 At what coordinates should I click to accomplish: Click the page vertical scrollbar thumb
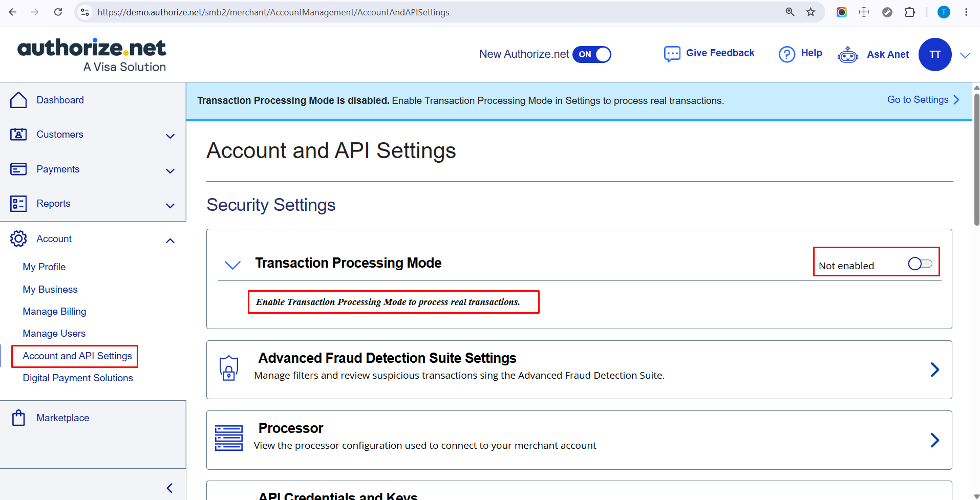pyautogui.click(x=976, y=159)
